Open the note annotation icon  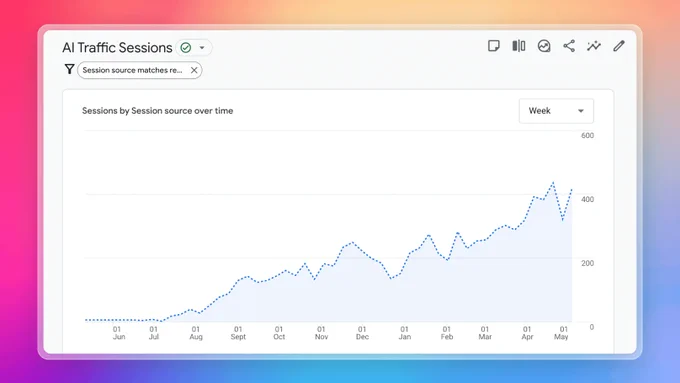tap(494, 46)
